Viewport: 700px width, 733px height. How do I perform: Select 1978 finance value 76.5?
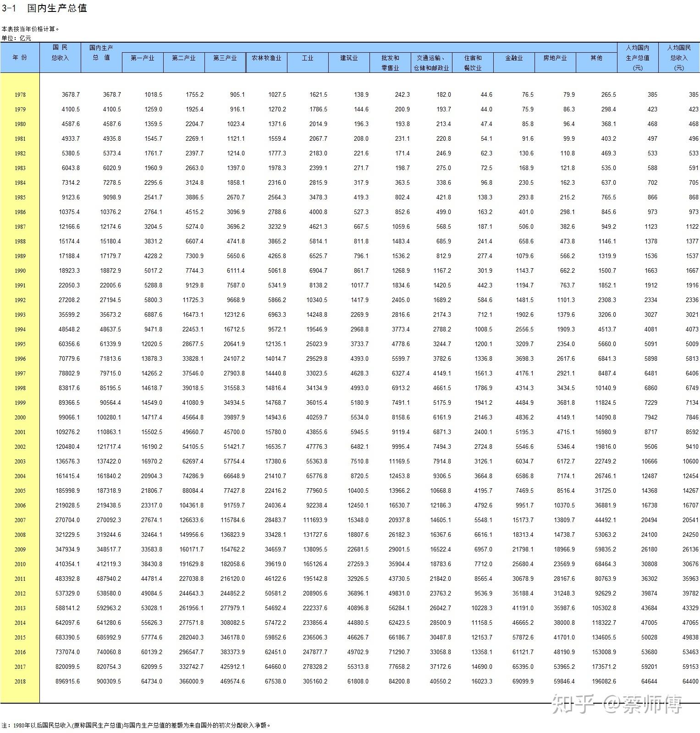pos(527,94)
